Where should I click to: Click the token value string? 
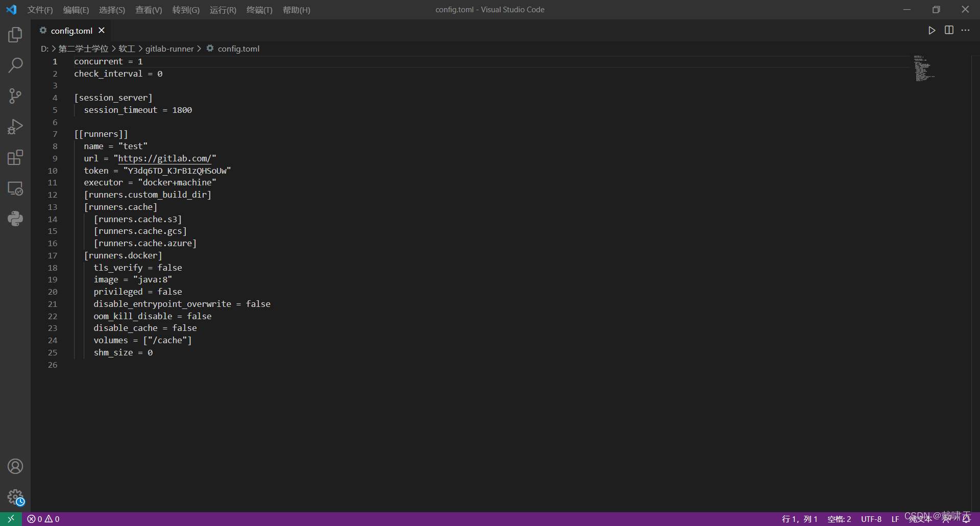coord(177,171)
